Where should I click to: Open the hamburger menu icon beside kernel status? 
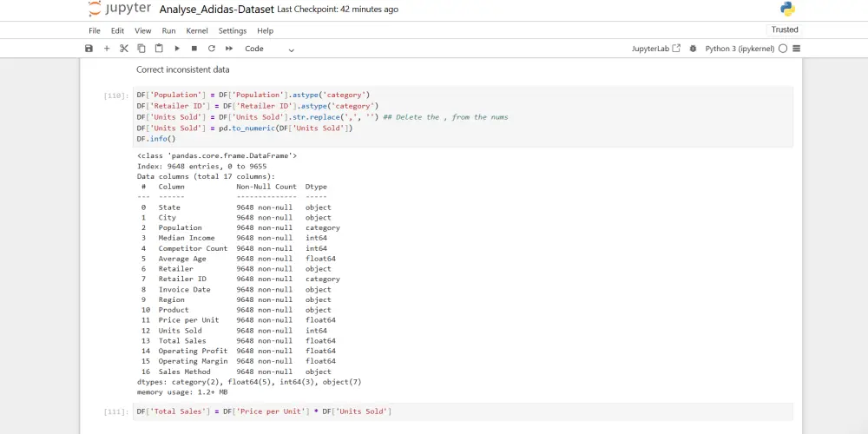point(797,49)
